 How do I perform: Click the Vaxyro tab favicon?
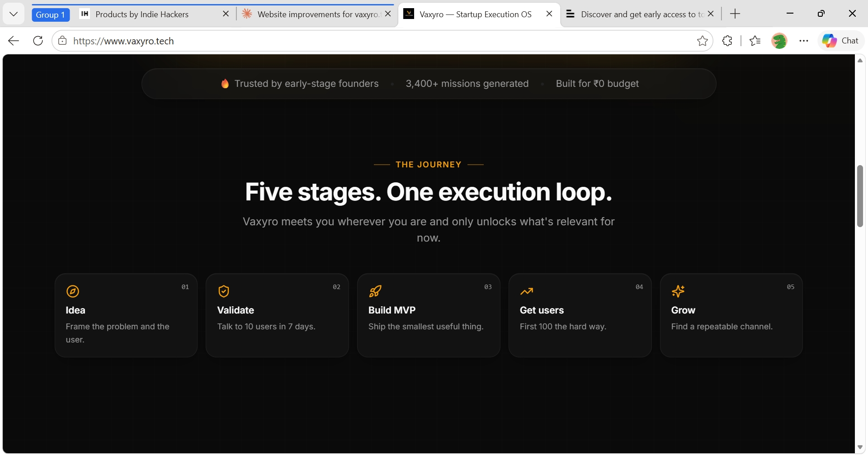(x=409, y=14)
